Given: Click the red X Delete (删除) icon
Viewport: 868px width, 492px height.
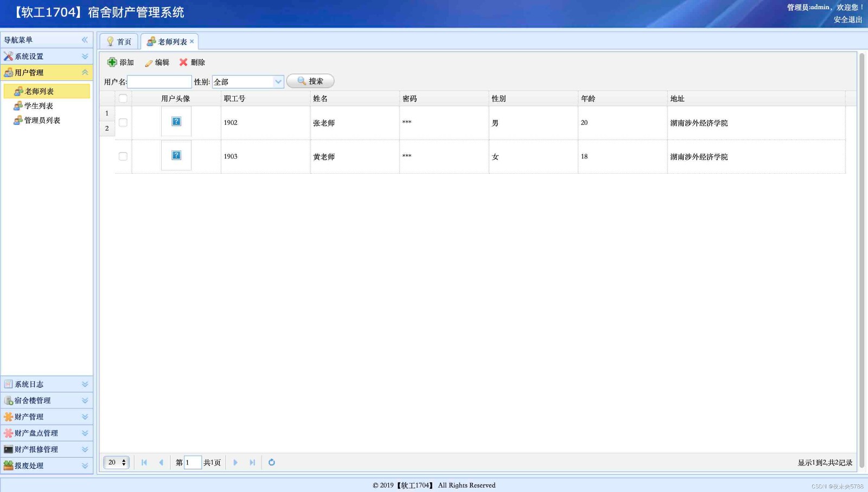Looking at the screenshot, I should (183, 62).
